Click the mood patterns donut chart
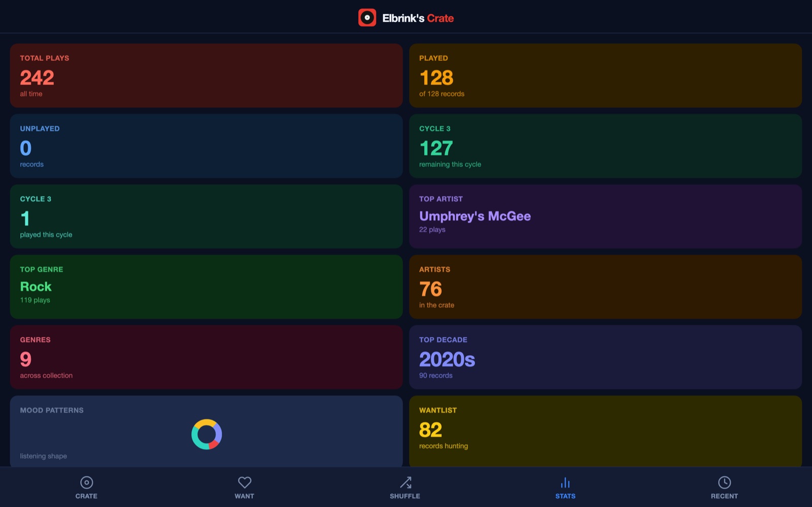The image size is (812, 507). tap(207, 434)
